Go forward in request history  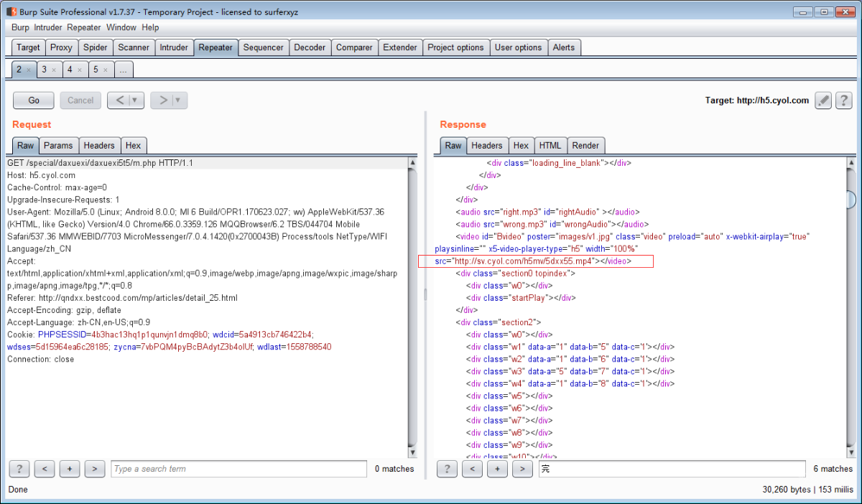[x=162, y=101]
